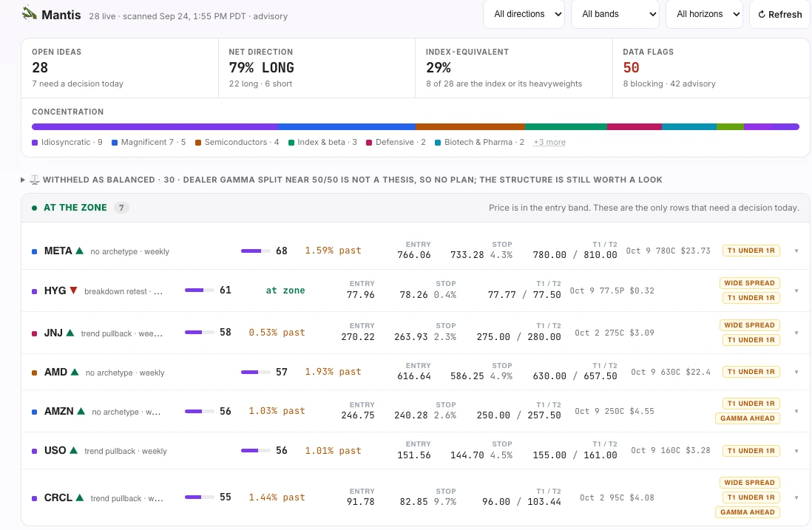
Task: Click the T1 UNDER 1R badge on USO row
Action: tap(751, 451)
